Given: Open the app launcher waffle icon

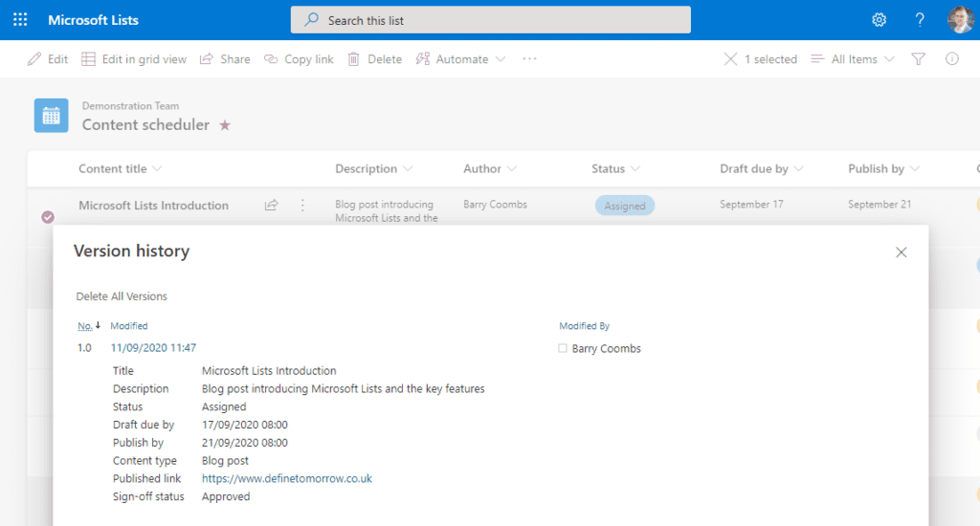Looking at the screenshot, I should pyautogui.click(x=20, y=20).
